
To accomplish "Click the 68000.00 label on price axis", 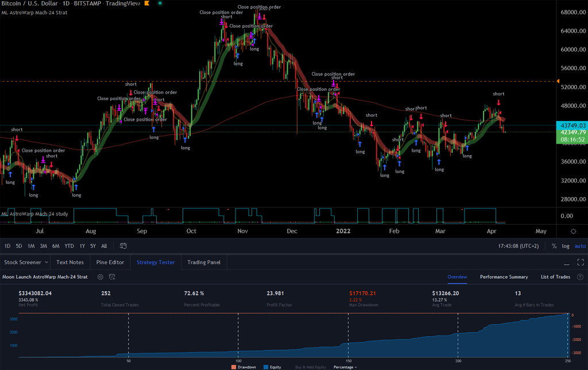I will [x=573, y=12].
